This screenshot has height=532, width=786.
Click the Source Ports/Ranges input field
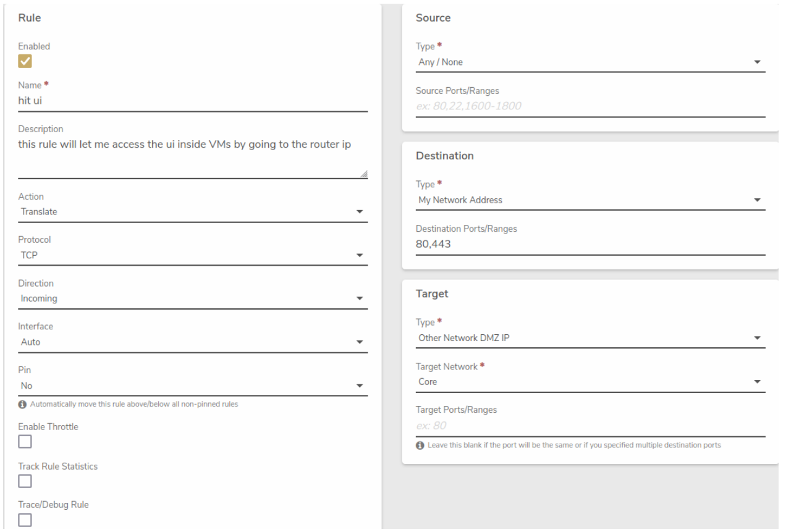tap(590, 106)
